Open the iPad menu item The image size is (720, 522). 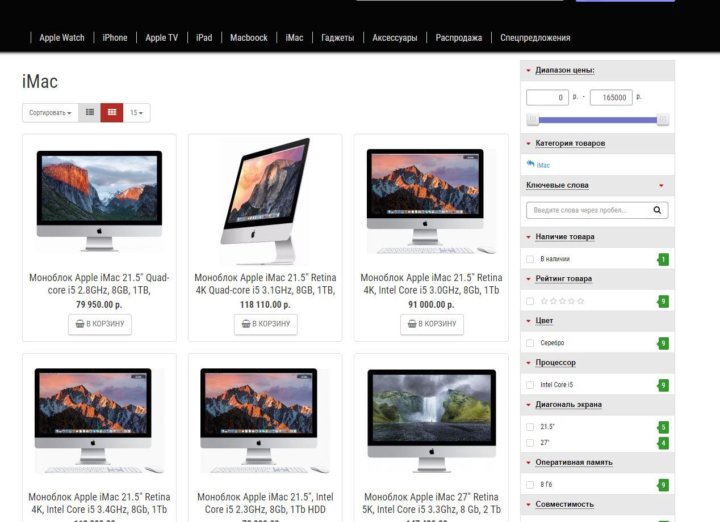[204, 38]
